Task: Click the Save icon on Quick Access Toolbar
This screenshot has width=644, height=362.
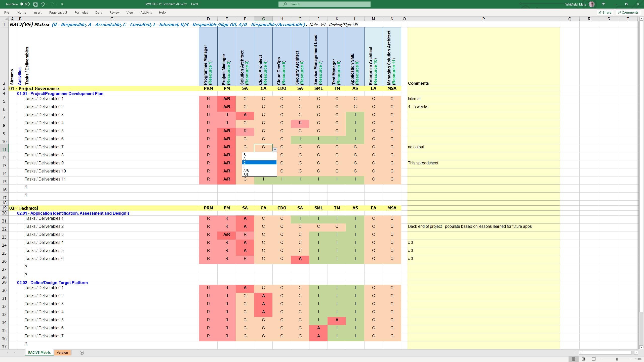Action: pyautogui.click(x=35, y=4)
